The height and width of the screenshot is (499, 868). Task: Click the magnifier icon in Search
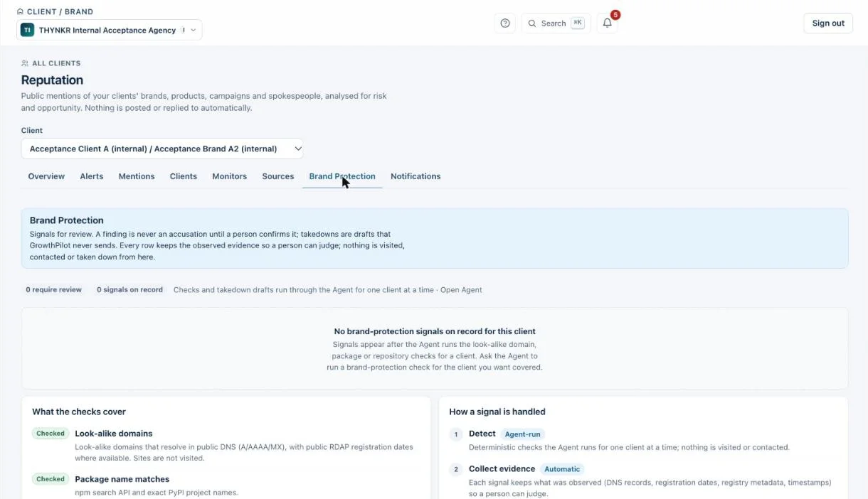(532, 23)
